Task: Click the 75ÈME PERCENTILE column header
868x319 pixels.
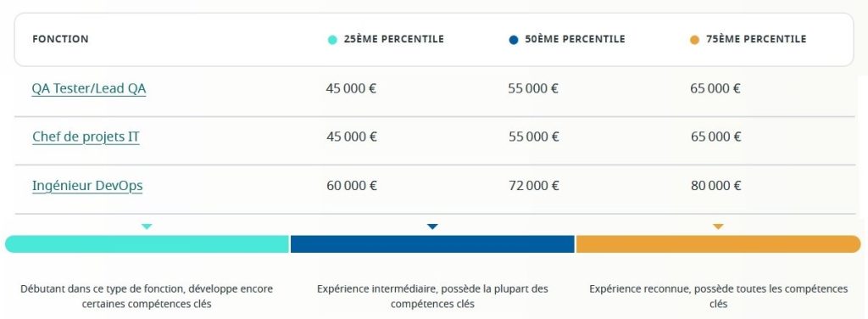Action: click(756, 39)
